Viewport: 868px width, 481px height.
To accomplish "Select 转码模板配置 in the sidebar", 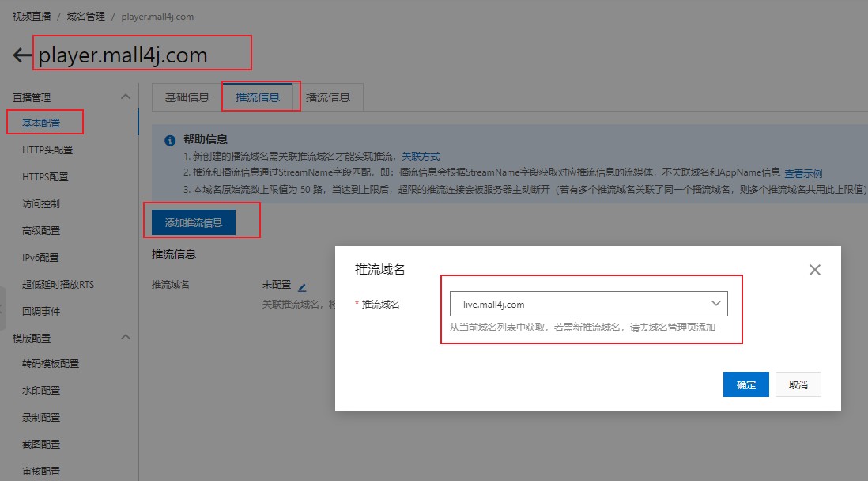I will [x=51, y=364].
